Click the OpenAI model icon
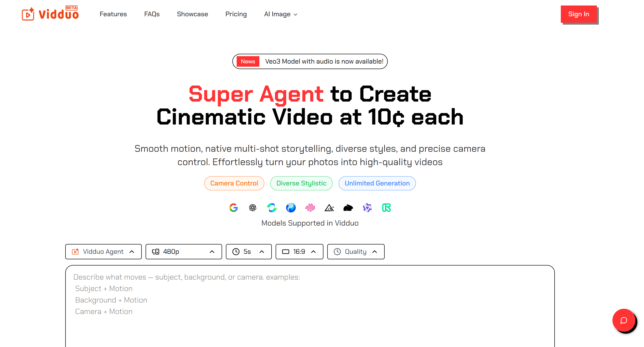 point(252,208)
